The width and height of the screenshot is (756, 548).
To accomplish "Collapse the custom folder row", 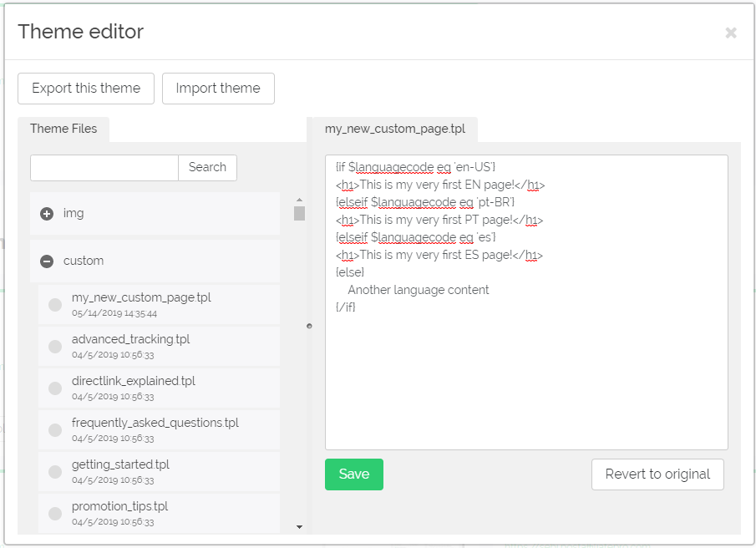I will [155, 261].
